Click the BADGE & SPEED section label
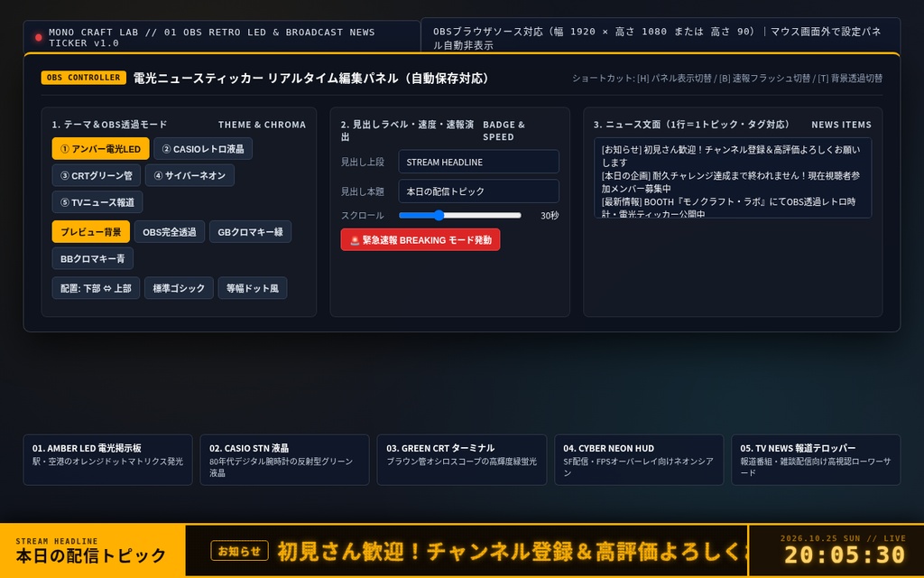Screen dimensions: 924x578 [504, 130]
